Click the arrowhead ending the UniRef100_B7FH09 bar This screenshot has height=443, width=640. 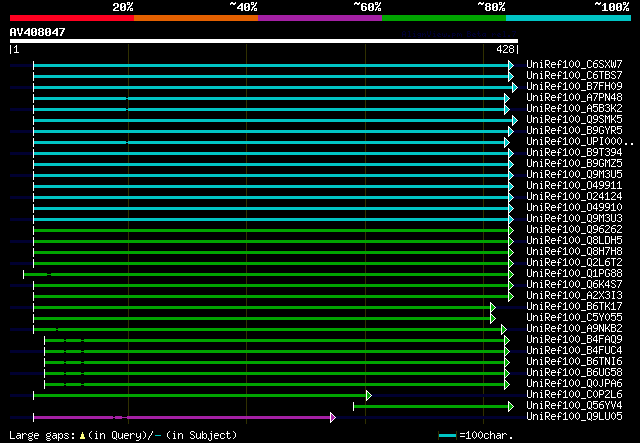click(x=514, y=87)
